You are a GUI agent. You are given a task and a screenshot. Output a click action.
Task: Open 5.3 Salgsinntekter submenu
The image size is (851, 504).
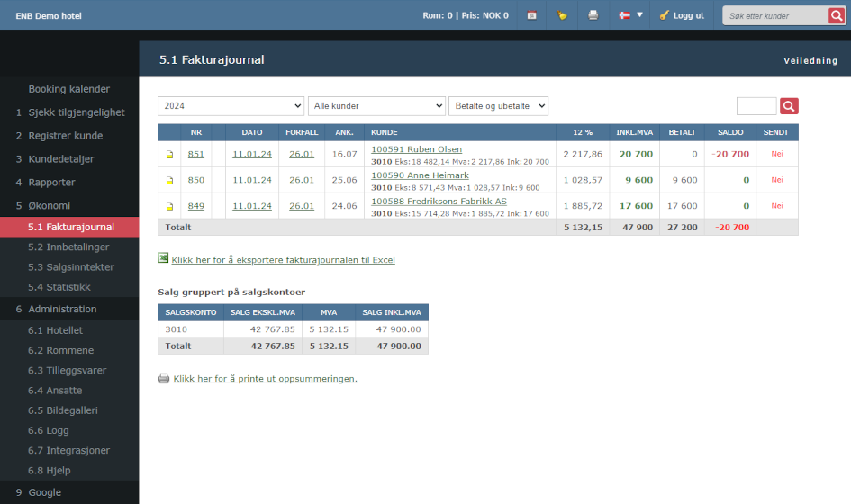(x=69, y=267)
